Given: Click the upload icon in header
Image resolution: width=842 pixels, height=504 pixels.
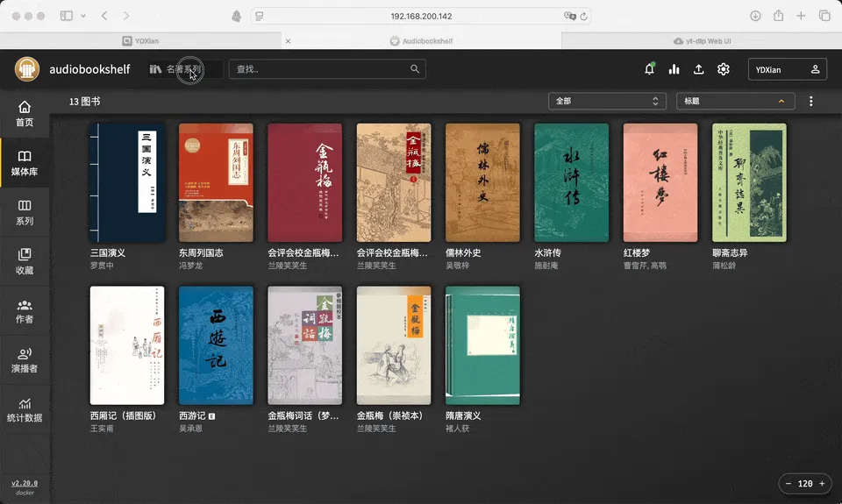Looking at the screenshot, I should pos(698,69).
